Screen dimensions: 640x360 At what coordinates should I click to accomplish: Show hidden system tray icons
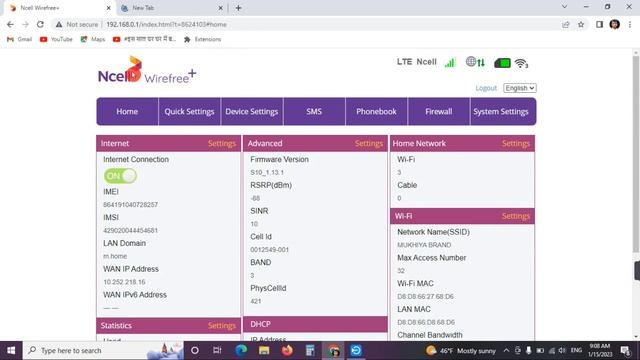pyautogui.click(x=506, y=351)
